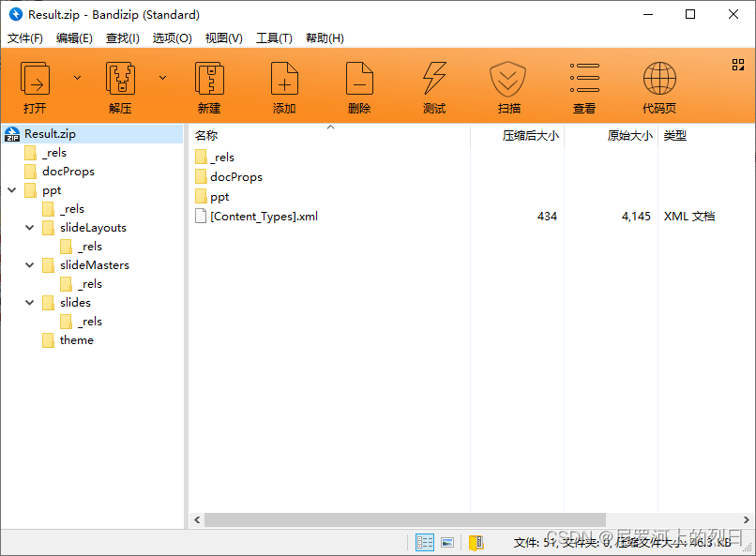
Task: Click the Add (添加) file icon
Action: click(x=284, y=79)
